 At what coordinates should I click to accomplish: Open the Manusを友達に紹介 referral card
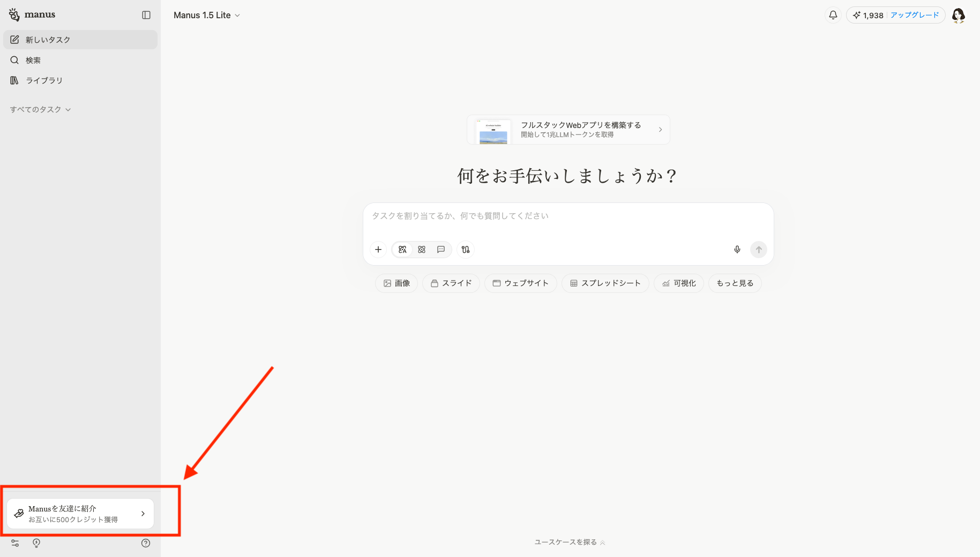tap(79, 513)
